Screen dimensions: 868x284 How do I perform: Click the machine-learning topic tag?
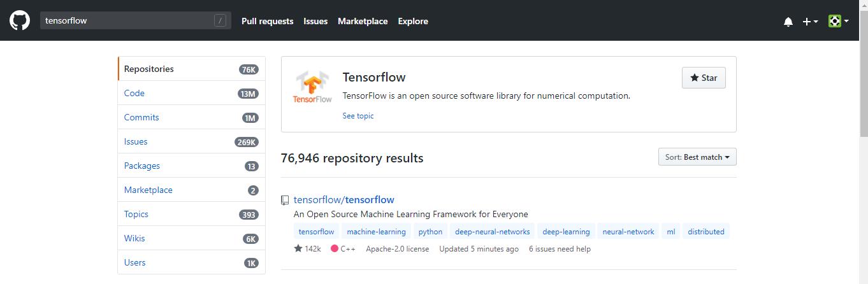coord(376,232)
